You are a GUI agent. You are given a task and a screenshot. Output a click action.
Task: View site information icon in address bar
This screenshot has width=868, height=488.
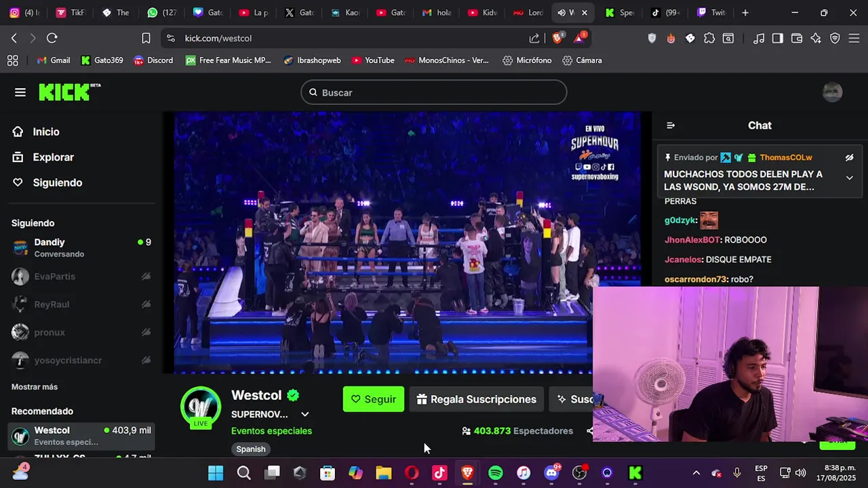pyautogui.click(x=170, y=38)
